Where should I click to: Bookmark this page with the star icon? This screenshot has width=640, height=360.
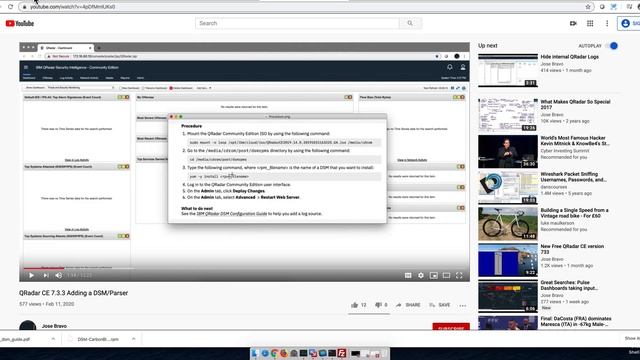(x=588, y=7)
